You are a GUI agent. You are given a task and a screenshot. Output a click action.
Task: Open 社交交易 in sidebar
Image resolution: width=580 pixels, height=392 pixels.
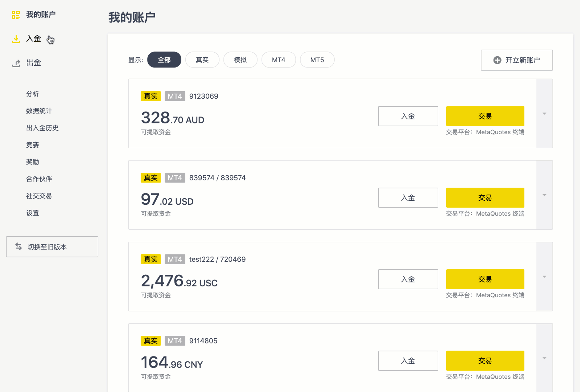pyautogui.click(x=39, y=196)
